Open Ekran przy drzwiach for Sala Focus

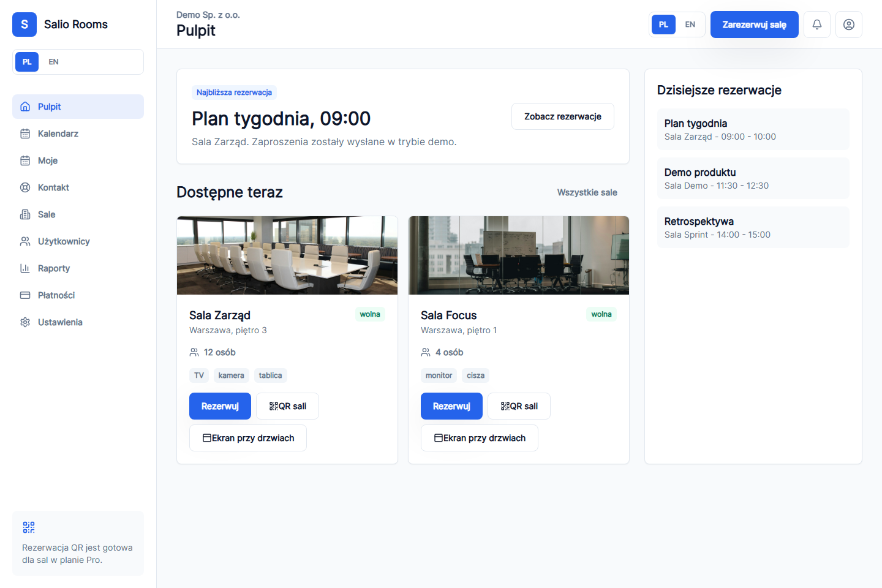[480, 438]
